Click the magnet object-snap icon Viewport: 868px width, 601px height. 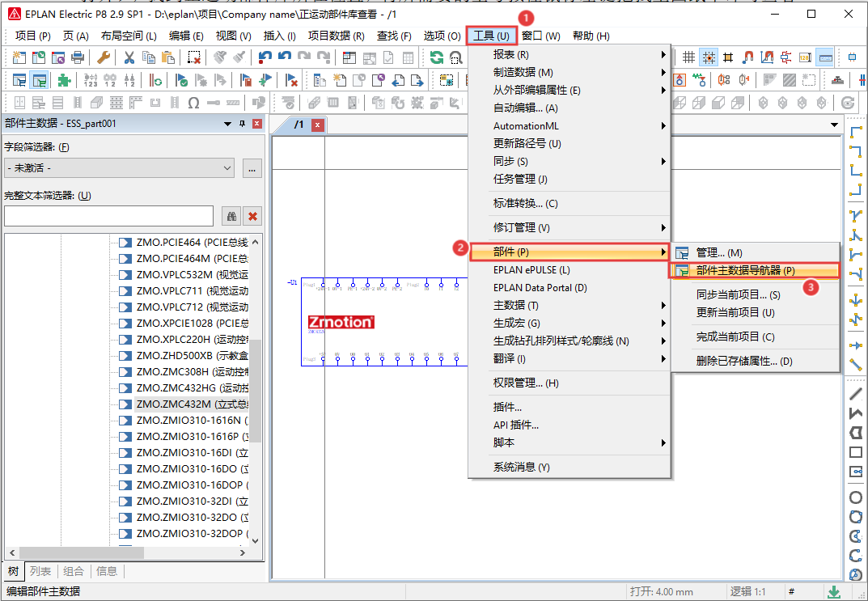tap(748, 57)
